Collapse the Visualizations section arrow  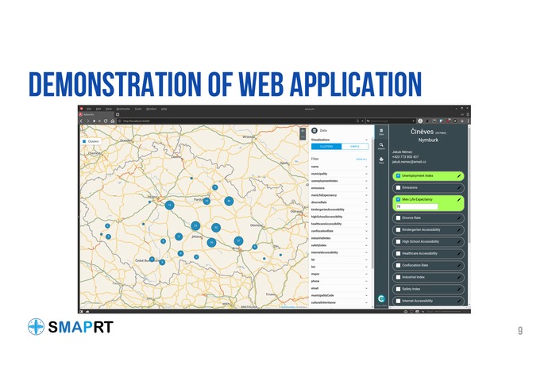point(366,140)
